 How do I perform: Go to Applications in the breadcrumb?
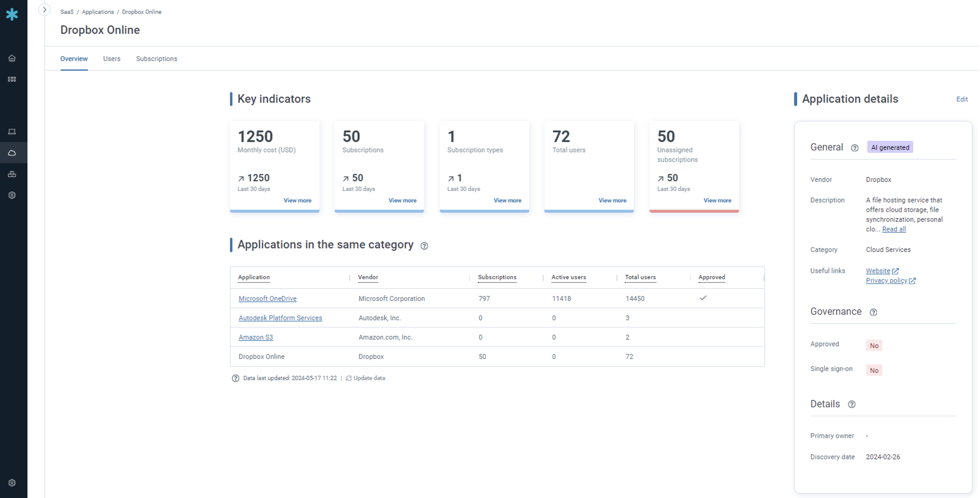coord(98,12)
